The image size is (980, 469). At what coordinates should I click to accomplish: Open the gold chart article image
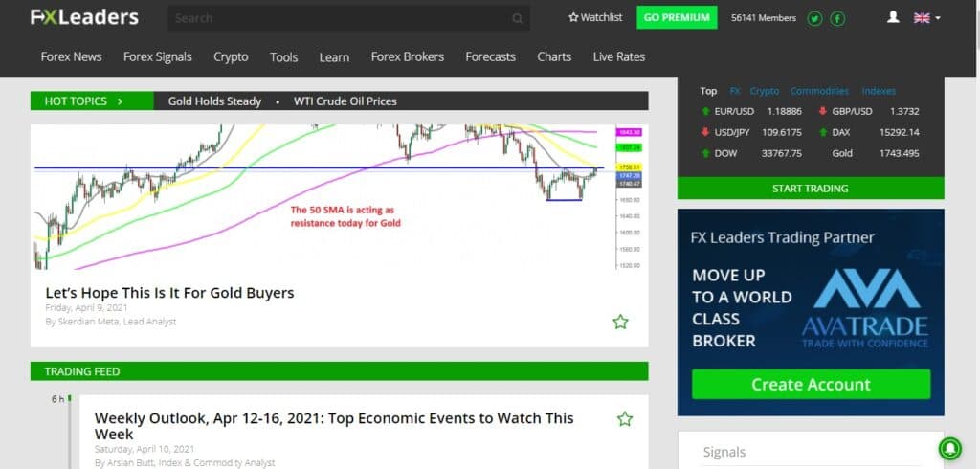coord(340,197)
